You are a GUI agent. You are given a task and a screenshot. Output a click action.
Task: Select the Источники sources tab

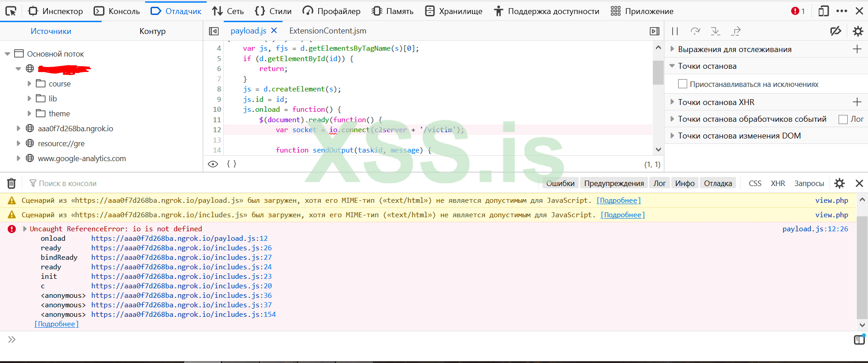tap(51, 31)
